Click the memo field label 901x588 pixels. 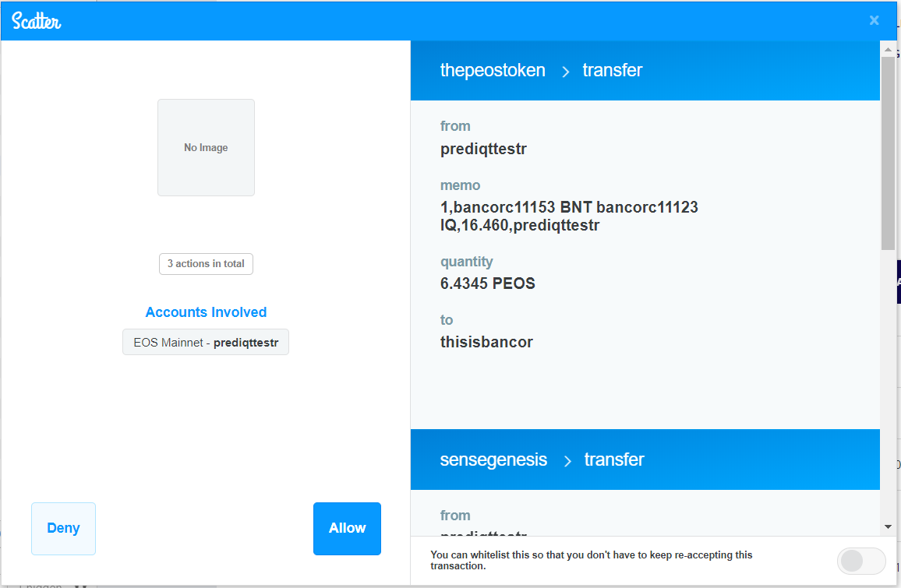[x=460, y=185]
